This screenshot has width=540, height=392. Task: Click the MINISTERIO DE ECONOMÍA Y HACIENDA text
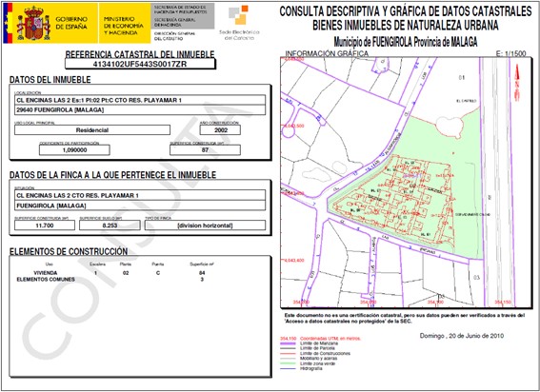[x=124, y=26]
